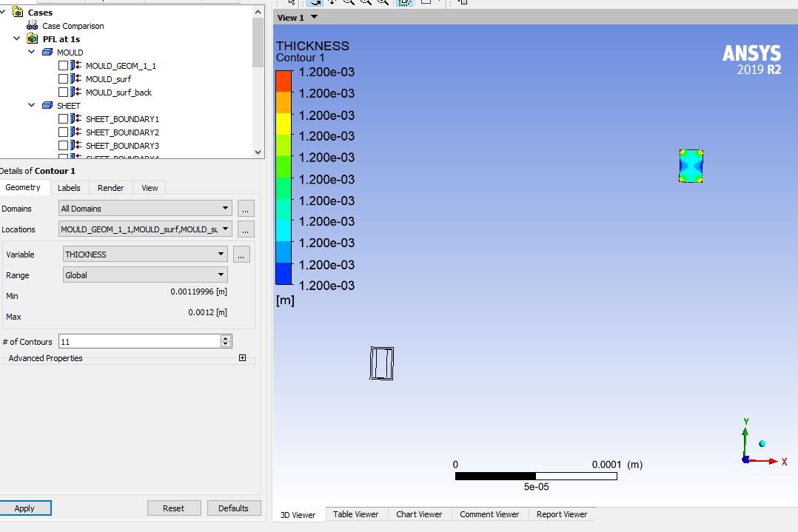Image resolution: width=798 pixels, height=532 pixels.
Task: Click the red band of the legend
Action: pyautogui.click(x=284, y=81)
